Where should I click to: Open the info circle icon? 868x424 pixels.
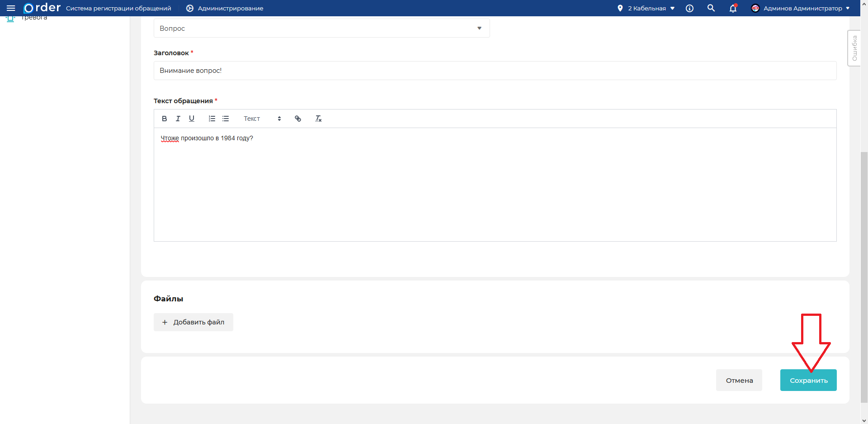[689, 8]
